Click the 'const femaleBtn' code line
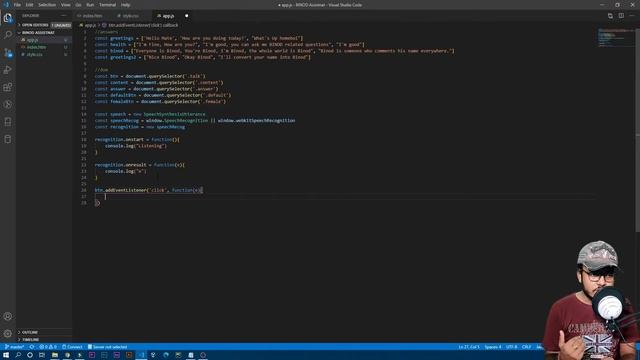 [x=160, y=102]
